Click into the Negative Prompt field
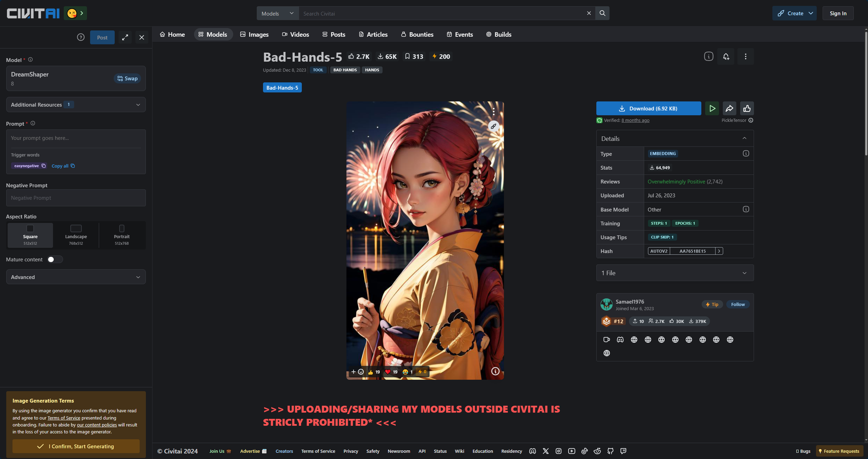This screenshot has width=868, height=459. pyautogui.click(x=76, y=198)
